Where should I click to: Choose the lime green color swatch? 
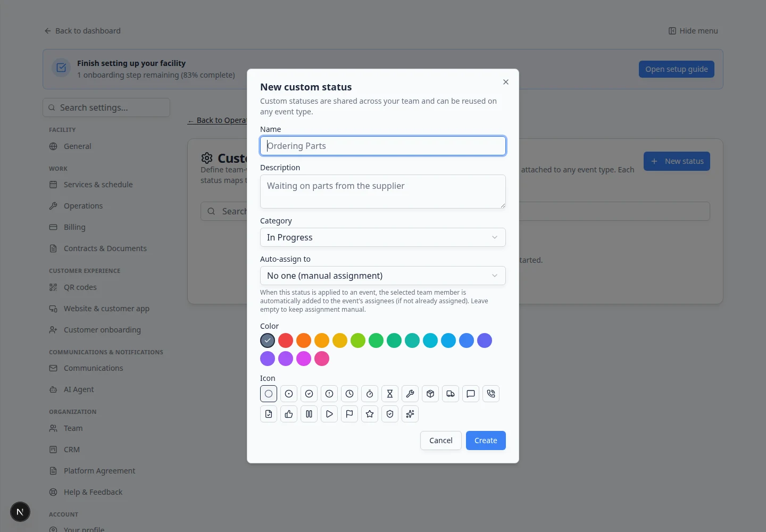tap(358, 340)
